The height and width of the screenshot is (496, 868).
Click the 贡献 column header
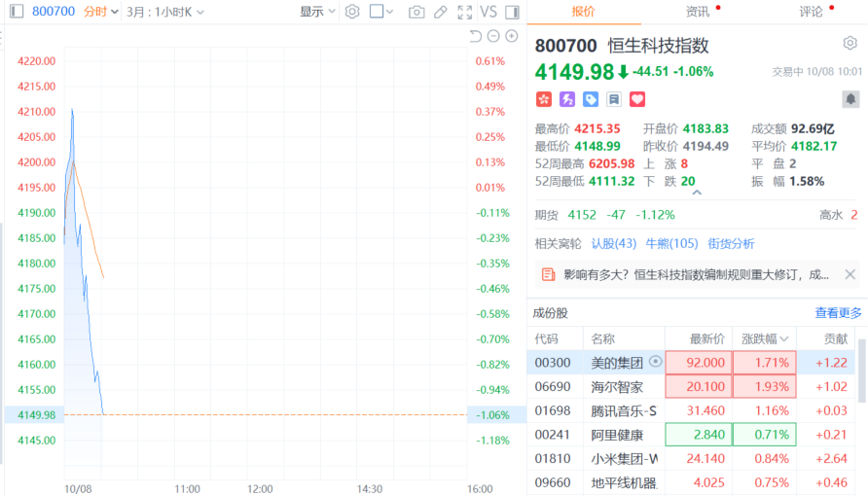(x=836, y=339)
